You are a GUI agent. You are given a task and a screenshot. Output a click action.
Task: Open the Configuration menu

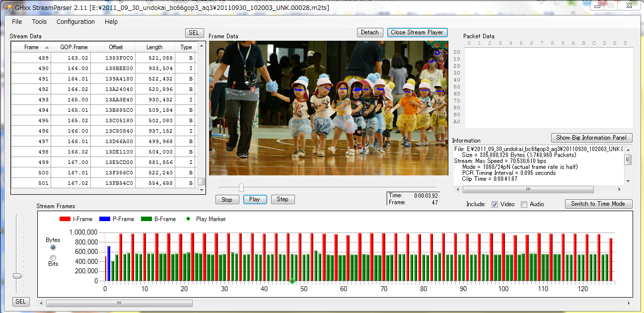click(75, 22)
